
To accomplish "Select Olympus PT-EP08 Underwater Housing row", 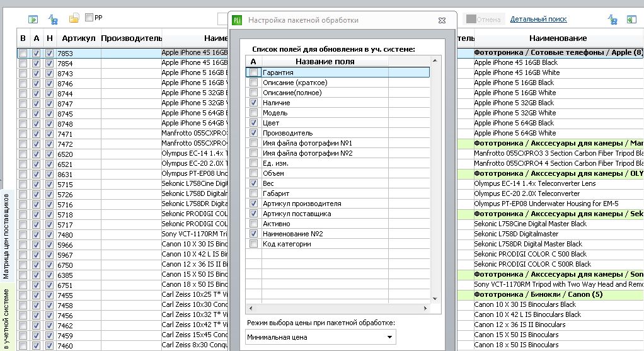I will pos(558,204).
